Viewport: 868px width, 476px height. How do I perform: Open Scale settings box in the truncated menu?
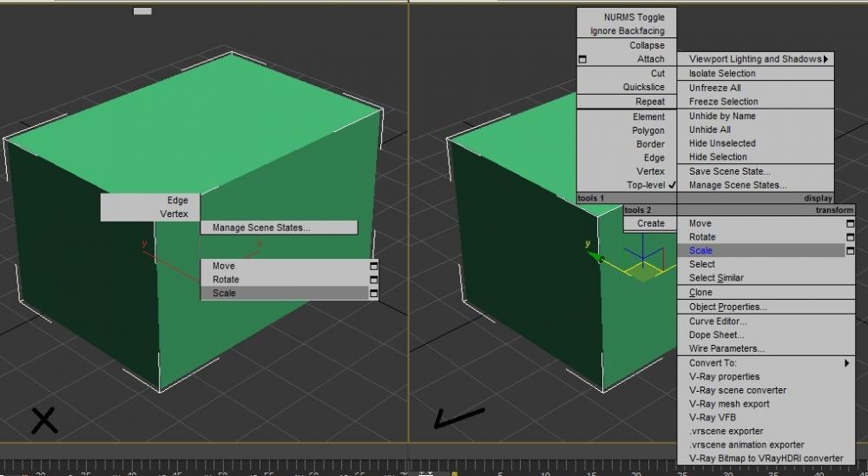coord(373,294)
